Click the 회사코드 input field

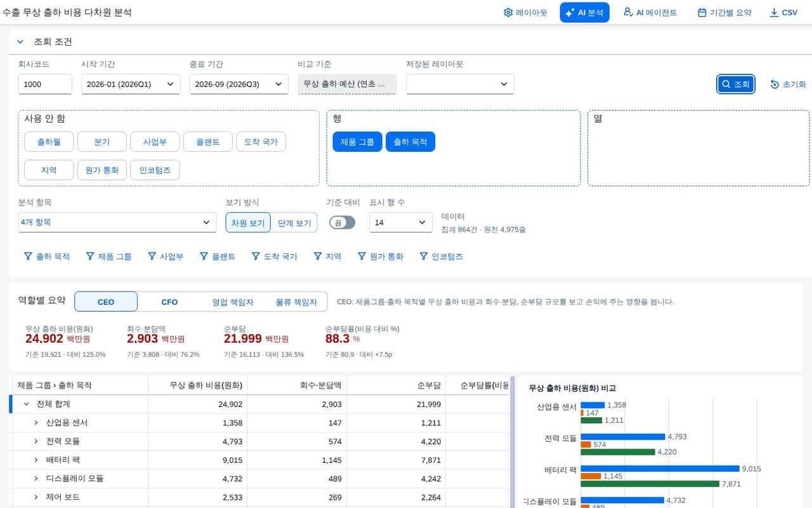point(45,84)
